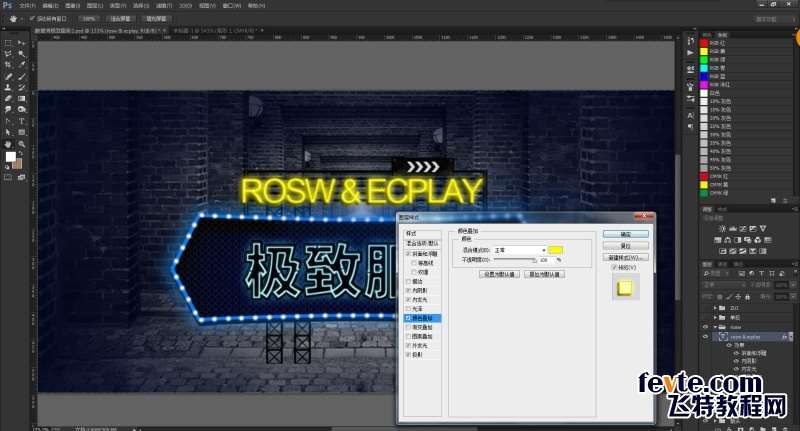Image resolution: width=800 pixels, height=431 pixels.
Task: Open the 窗口(W) menu
Action: [232, 6]
